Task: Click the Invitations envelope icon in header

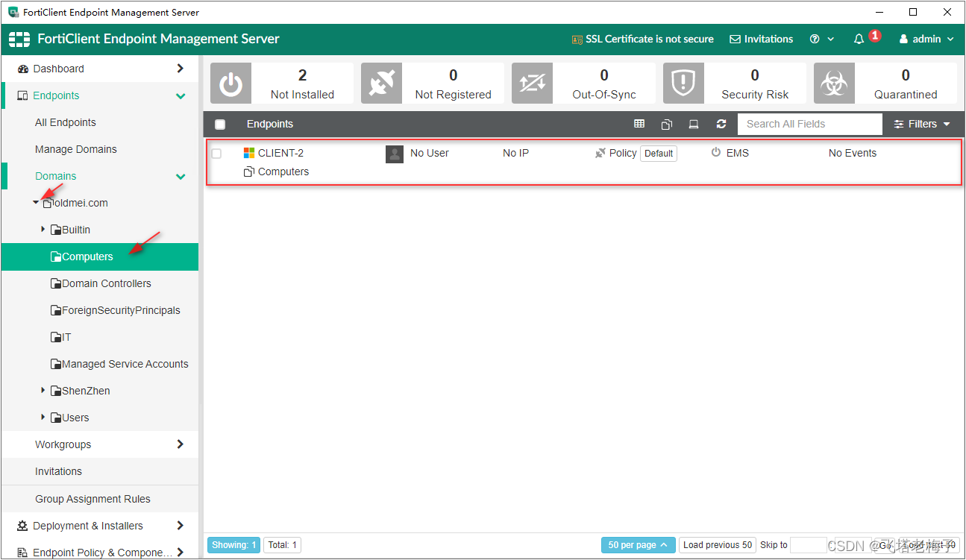Action: click(x=735, y=39)
